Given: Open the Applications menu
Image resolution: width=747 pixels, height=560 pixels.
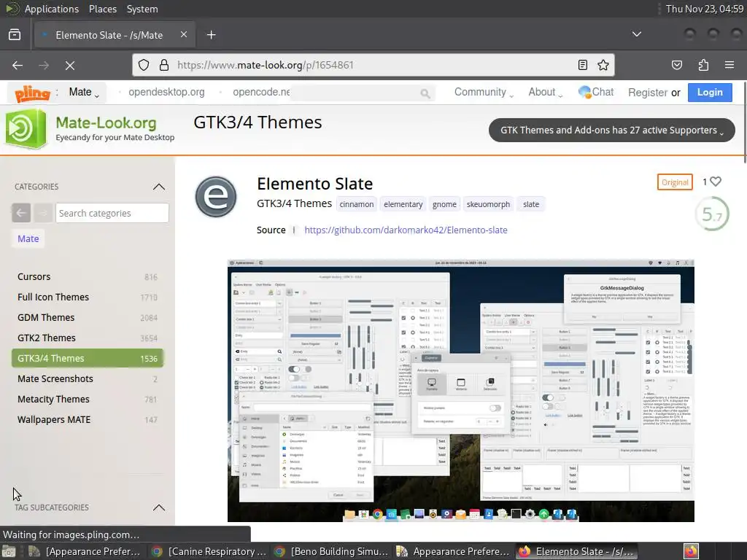Looking at the screenshot, I should (52, 9).
